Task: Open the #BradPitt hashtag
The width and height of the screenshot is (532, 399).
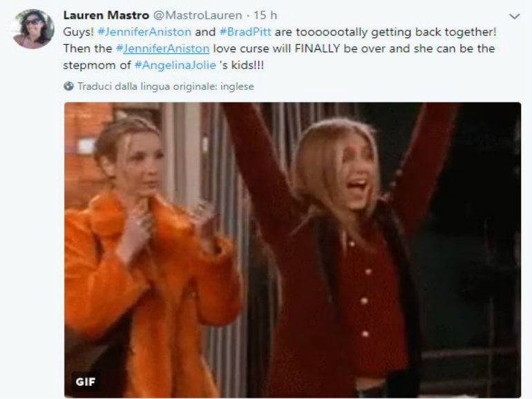Action: click(245, 32)
